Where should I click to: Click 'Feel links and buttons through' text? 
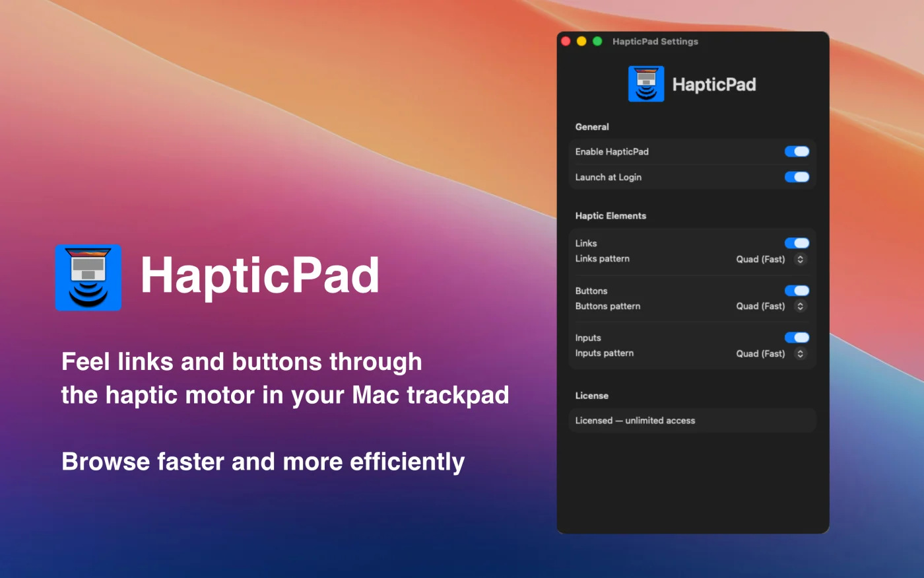point(242,362)
